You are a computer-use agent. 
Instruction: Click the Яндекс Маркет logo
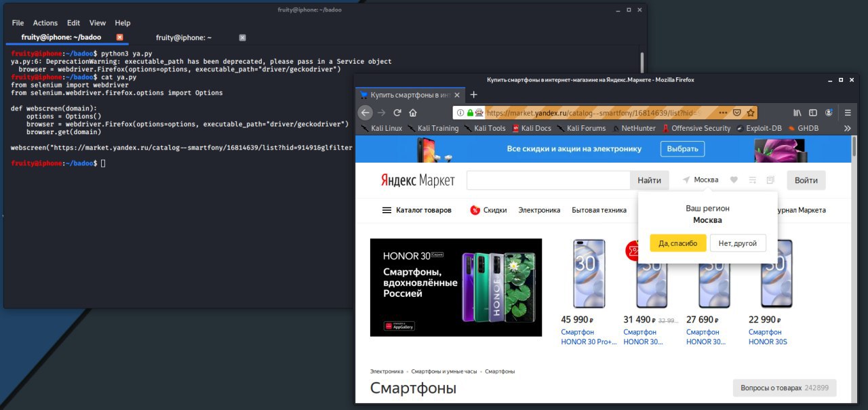coord(417,181)
